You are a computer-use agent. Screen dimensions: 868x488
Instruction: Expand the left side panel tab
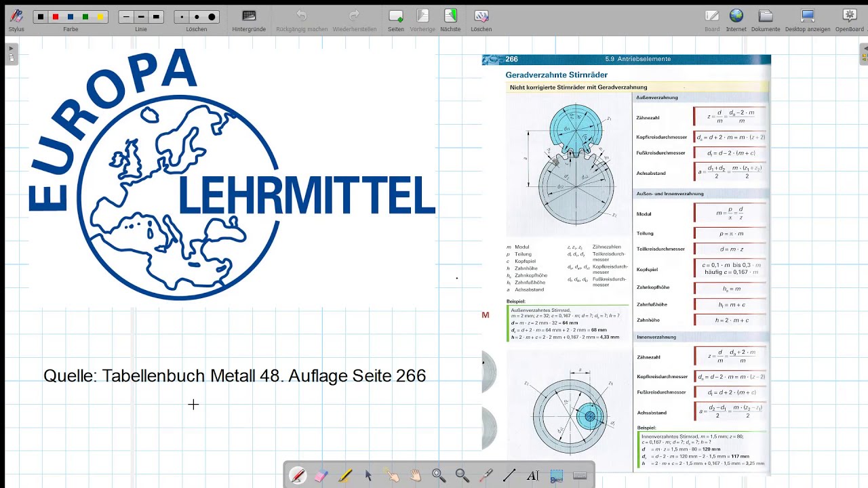[x=11, y=54]
